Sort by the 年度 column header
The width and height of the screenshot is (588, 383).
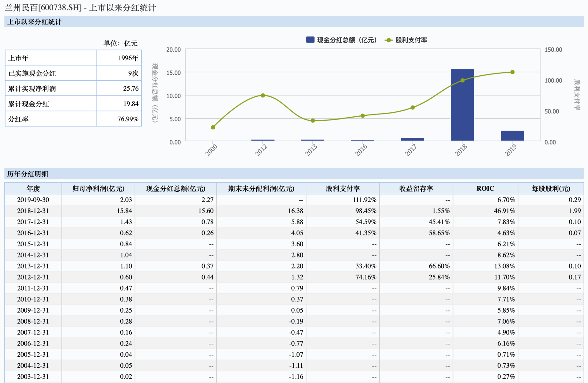33,189
